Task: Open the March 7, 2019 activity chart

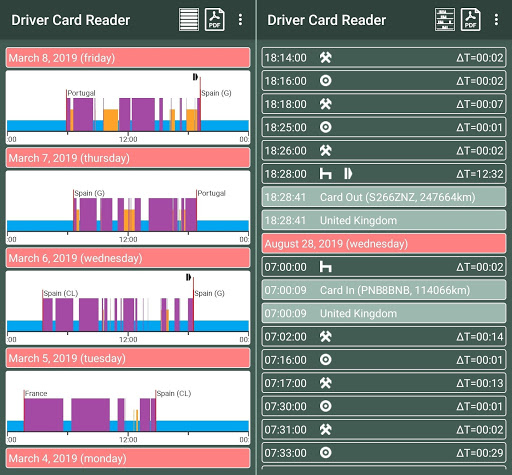Action: (128, 208)
